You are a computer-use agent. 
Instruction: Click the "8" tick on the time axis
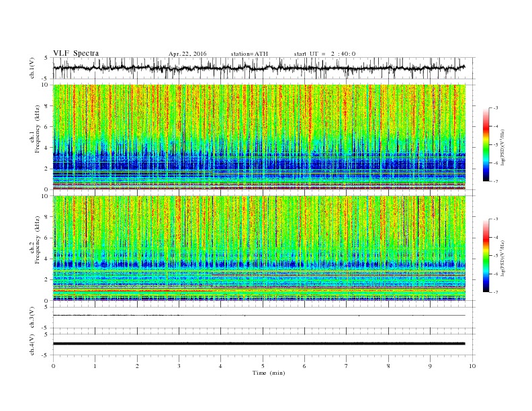point(388,366)
